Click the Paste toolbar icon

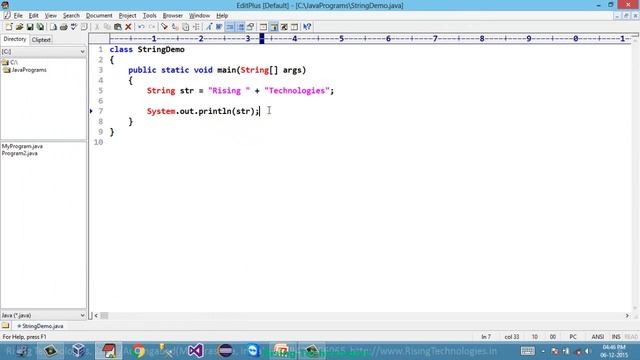click(x=118, y=27)
